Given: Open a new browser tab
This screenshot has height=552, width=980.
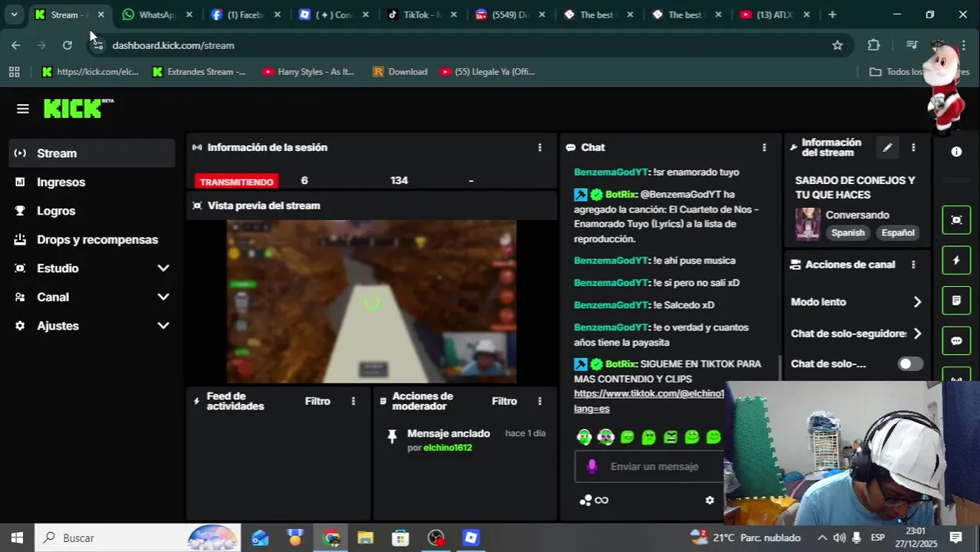Looking at the screenshot, I should tap(832, 15).
